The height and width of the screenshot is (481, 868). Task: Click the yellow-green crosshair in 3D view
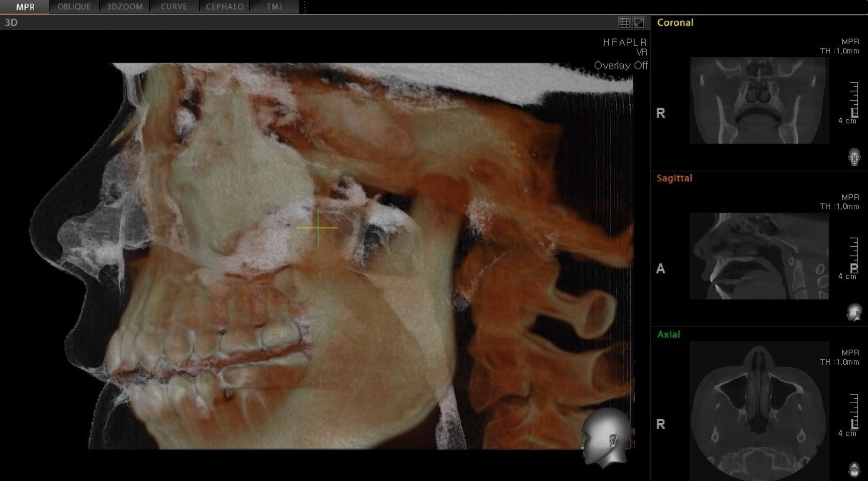[318, 227]
